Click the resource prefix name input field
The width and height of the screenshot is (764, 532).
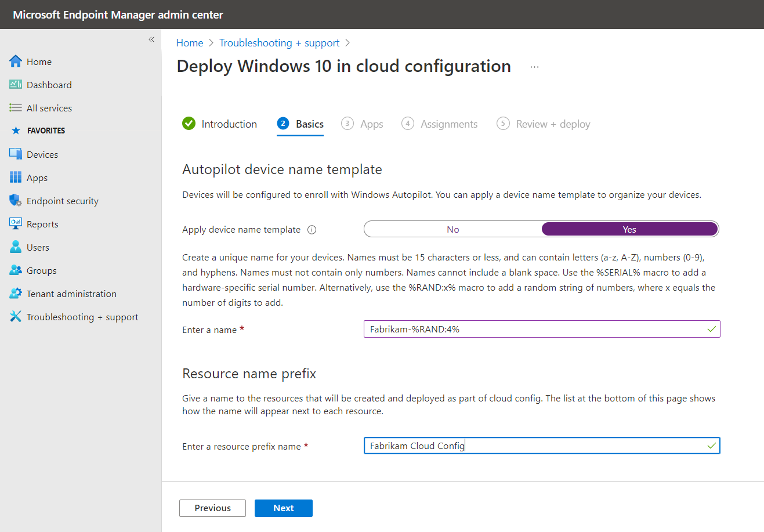(x=542, y=446)
